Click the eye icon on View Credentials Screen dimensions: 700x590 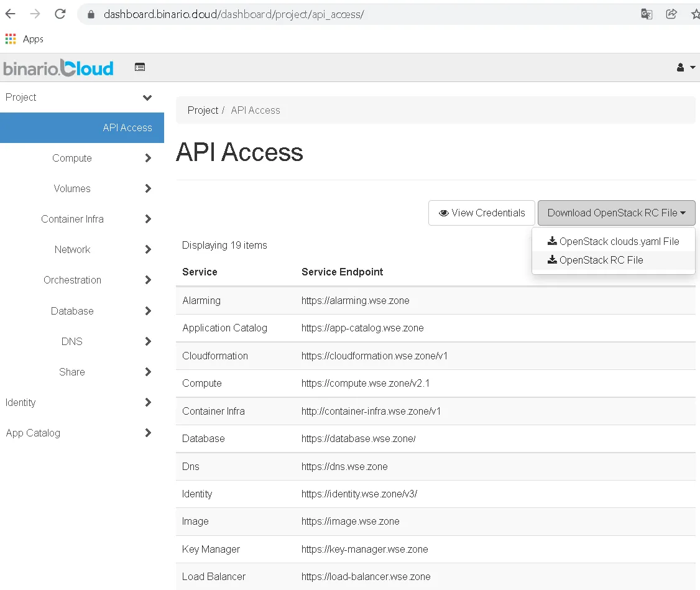coord(444,213)
